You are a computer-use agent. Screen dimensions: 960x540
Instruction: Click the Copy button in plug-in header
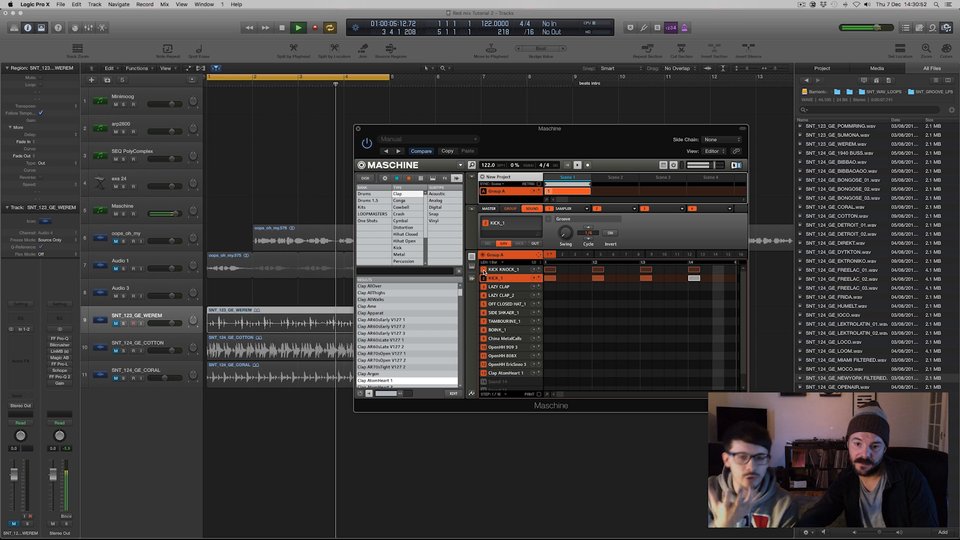(x=448, y=151)
